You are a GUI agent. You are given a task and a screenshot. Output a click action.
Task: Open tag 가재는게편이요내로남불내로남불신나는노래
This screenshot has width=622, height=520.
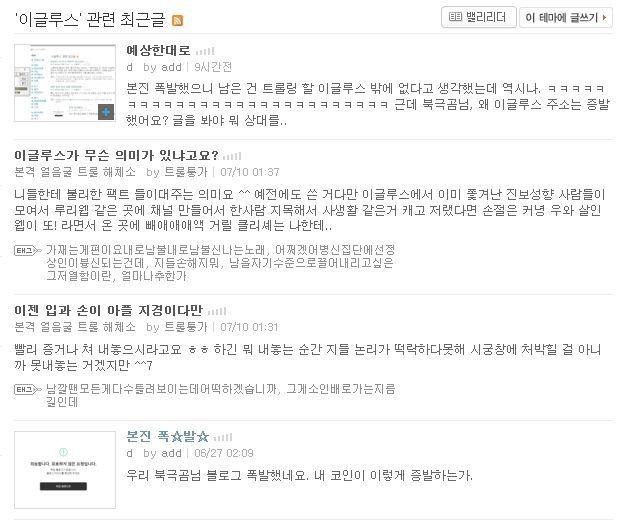[x=155, y=249]
